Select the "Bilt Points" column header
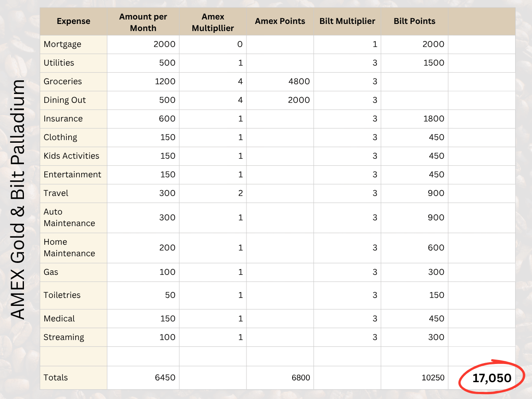This screenshot has width=532, height=399. point(415,21)
